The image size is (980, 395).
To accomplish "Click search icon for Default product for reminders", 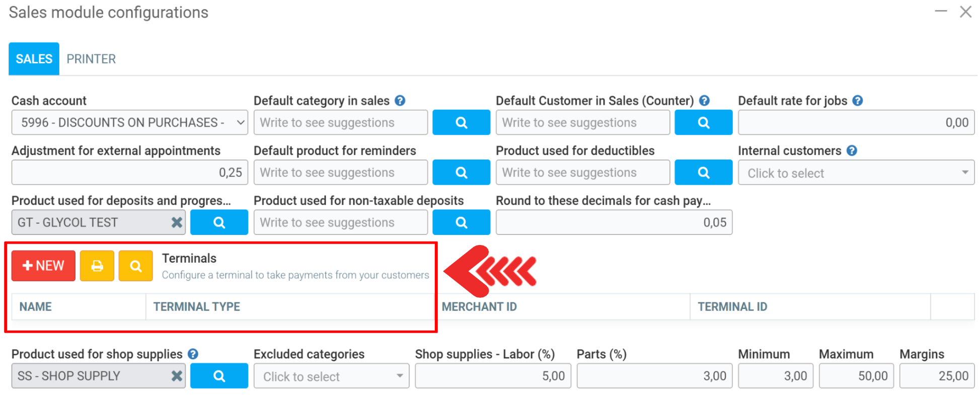I will click(x=461, y=173).
